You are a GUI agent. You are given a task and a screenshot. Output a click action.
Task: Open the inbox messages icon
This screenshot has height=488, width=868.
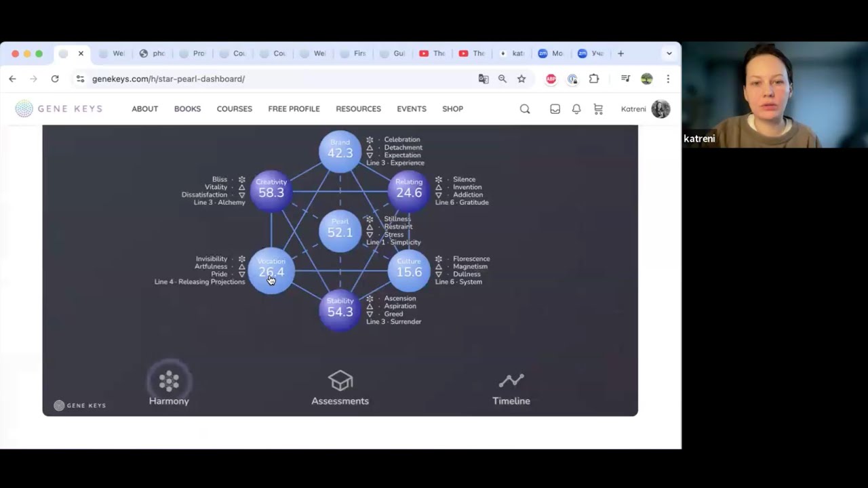(x=555, y=109)
